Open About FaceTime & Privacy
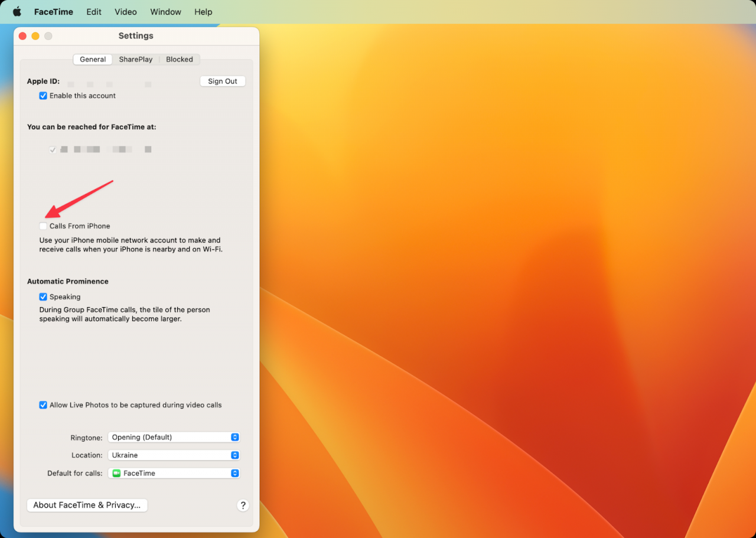Screen dimensions: 756x538 pos(87,505)
